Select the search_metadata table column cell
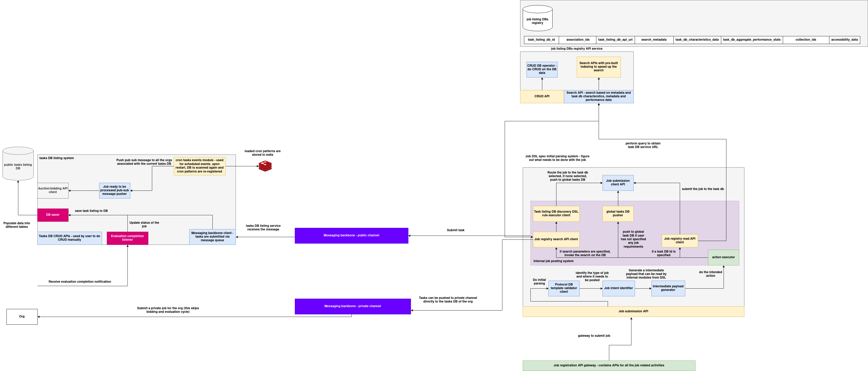This screenshot has width=868, height=371. pyautogui.click(x=654, y=40)
